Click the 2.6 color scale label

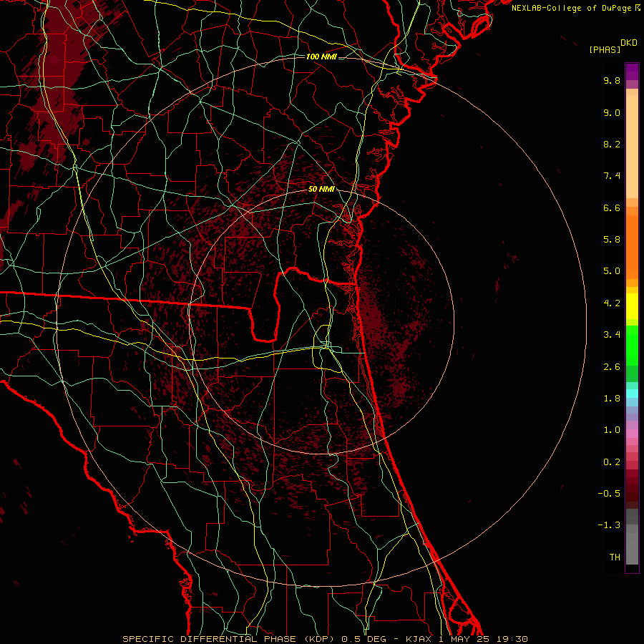pos(612,367)
